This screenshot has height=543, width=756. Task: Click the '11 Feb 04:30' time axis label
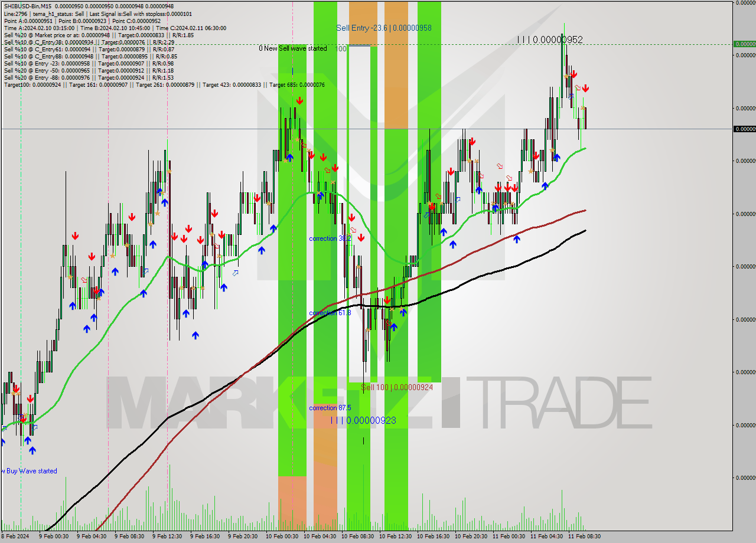pyautogui.click(x=546, y=537)
